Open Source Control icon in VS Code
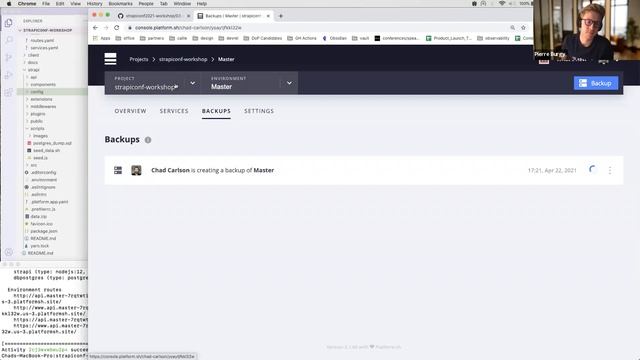 (9, 58)
